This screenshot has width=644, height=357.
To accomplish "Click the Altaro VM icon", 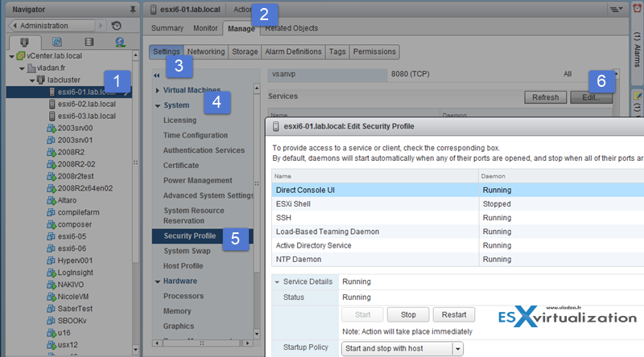I will point(52,200).
